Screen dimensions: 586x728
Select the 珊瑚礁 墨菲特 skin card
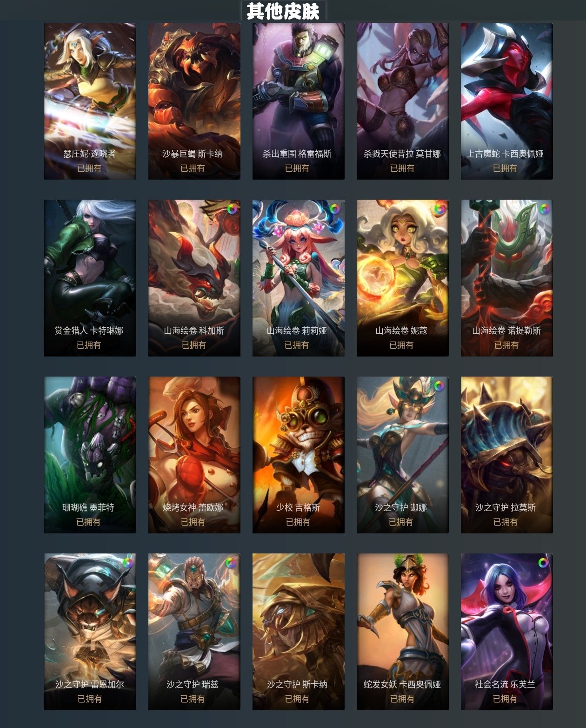[x=90, y=455]
